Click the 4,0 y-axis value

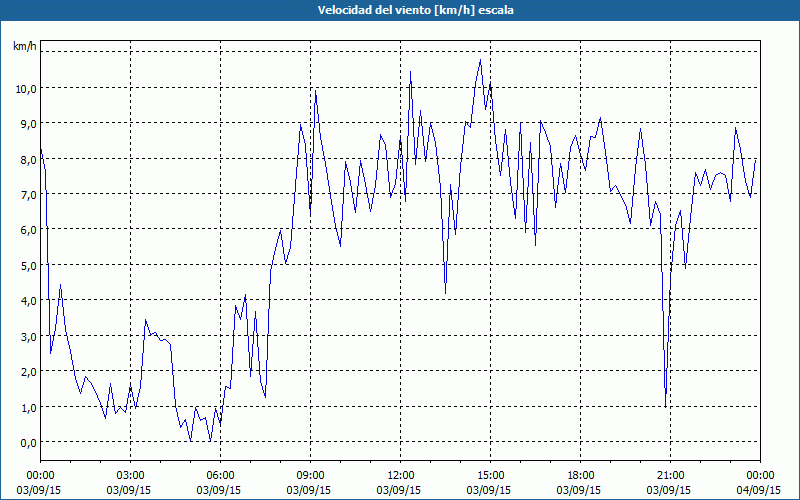click(29, 301)
